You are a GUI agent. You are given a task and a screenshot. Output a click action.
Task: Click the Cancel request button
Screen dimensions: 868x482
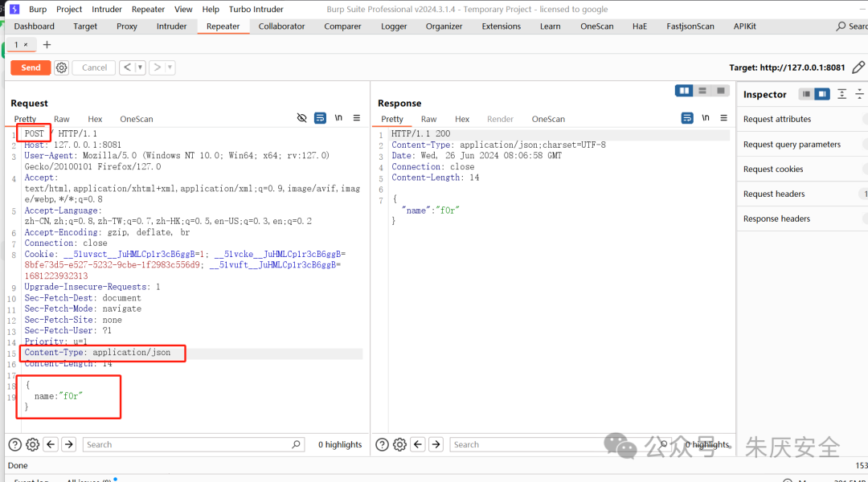[x=94, y=67]
